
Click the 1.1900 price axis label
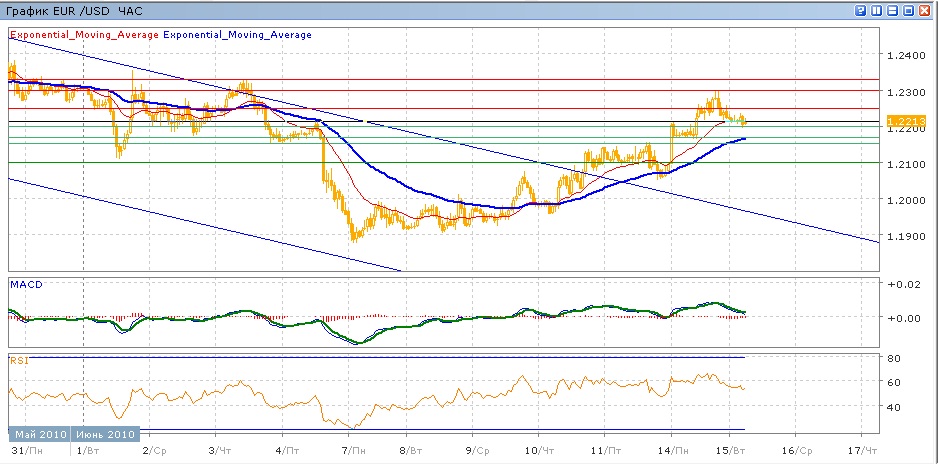[905, 237]
